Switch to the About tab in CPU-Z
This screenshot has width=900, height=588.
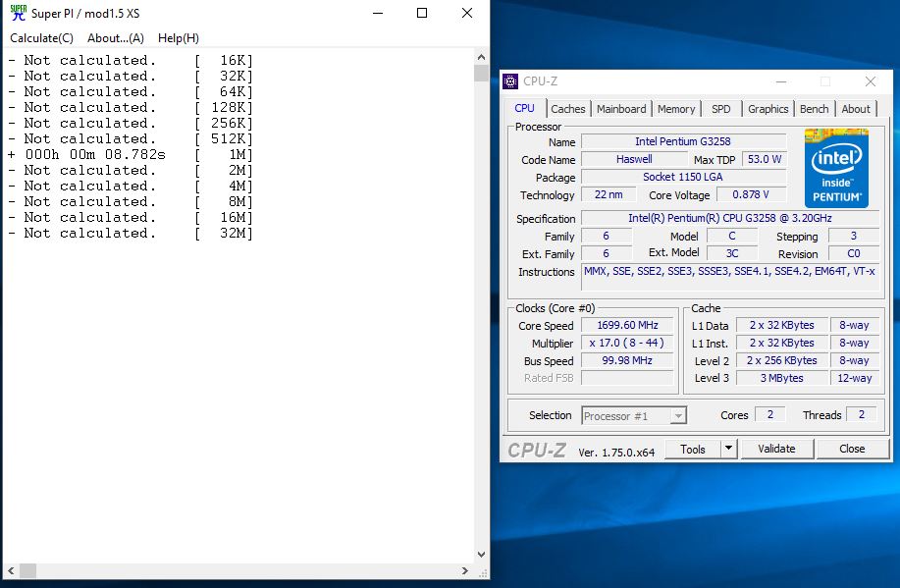pyautogui.click(x=856, y=109)
